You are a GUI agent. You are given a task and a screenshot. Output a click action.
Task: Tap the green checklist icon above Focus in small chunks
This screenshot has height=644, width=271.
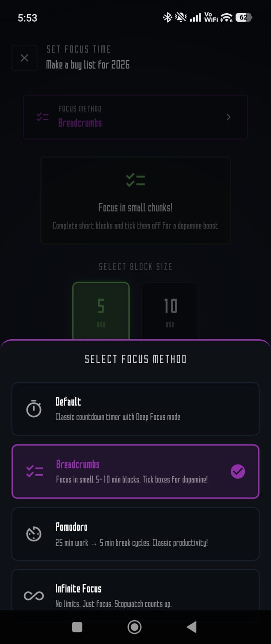pyautogui.click(x=135, y=180)
